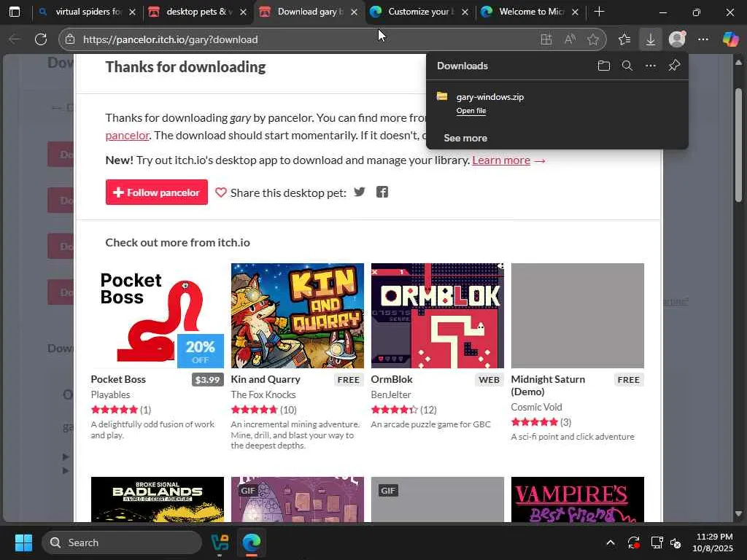Open more options in Downloads panel

coord(651,66)
